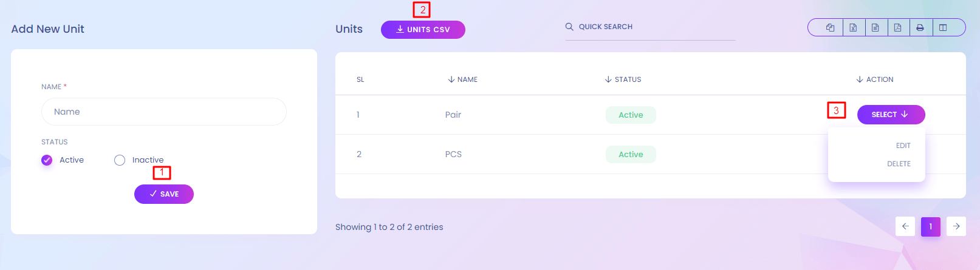Open the Select action dropdown for Pair
The image size is (980, 270).
pos(891,115)
